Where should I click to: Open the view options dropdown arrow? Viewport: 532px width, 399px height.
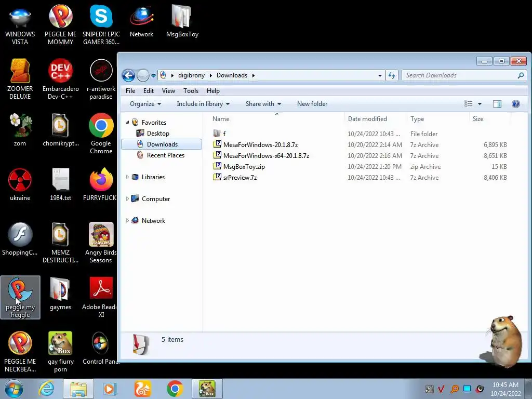click(x=480, y=104)
